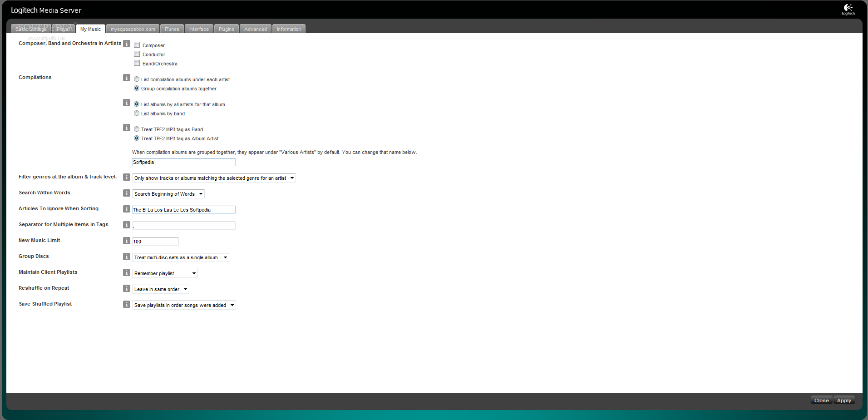Click info icon for Composer, Band and Orchestra in Artists
The image size is (868, 420).
coord(127,44)
